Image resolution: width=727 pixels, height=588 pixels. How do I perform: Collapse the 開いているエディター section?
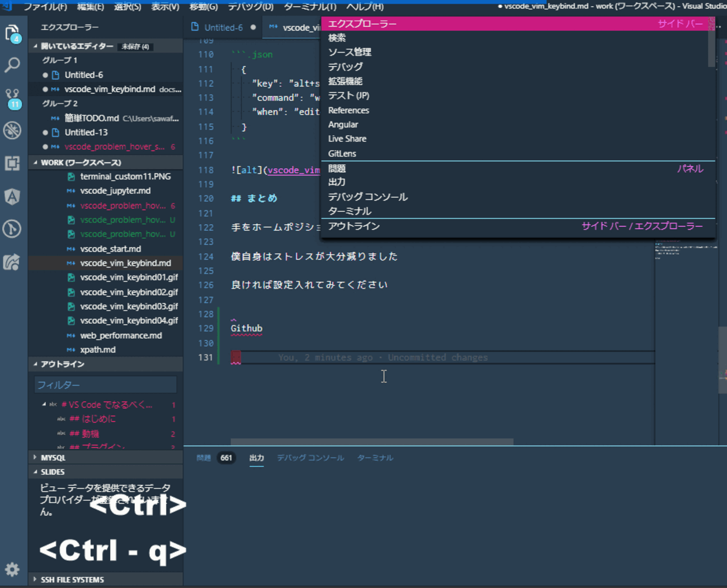click(77, 46)
